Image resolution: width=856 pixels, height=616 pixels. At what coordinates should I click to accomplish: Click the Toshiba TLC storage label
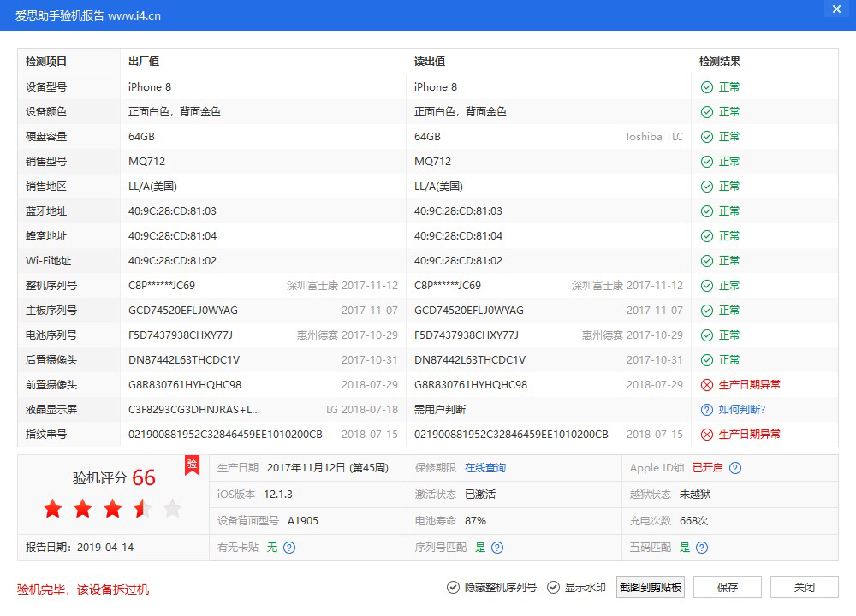pos(653,137)
